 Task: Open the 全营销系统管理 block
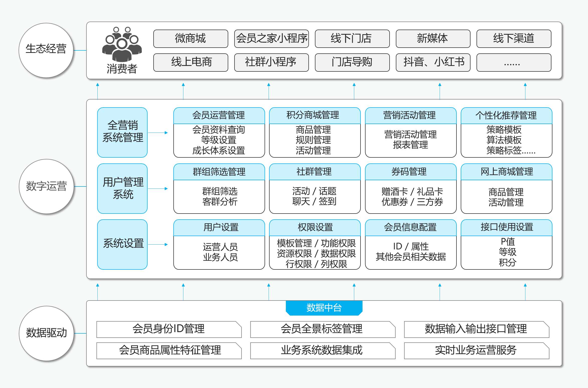123,132
